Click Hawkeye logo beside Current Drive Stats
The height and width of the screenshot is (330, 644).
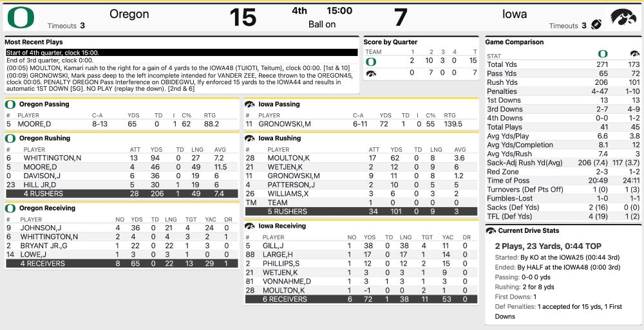click(491, 231)
